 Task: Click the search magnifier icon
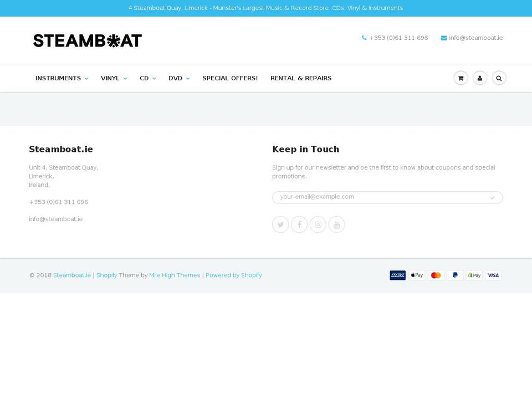(499, 78)
